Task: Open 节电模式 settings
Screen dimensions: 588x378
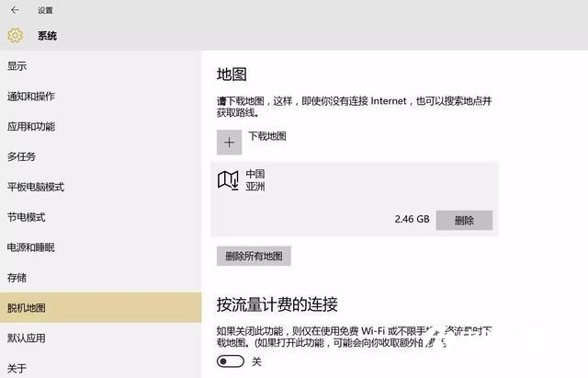Action: [x=100, y=217]
